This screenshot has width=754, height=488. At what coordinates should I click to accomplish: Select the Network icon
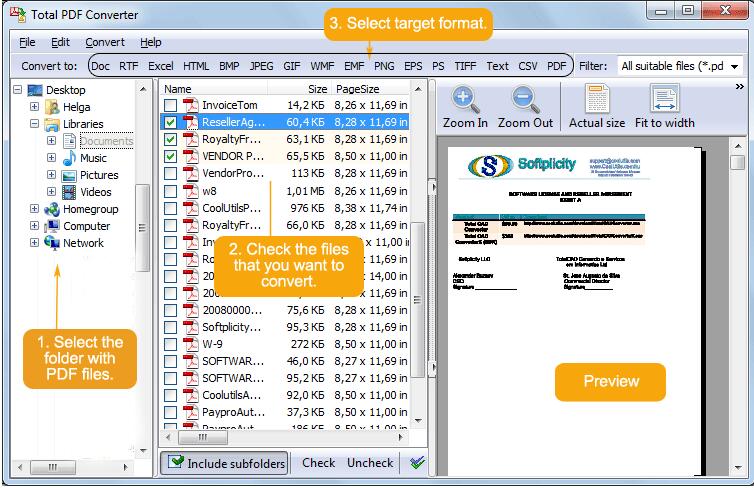[x=52, y=242]
